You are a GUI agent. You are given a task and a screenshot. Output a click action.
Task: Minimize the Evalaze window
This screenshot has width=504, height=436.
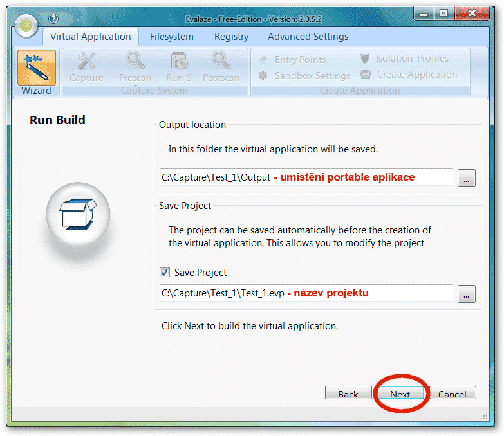[x=424, y=14]
